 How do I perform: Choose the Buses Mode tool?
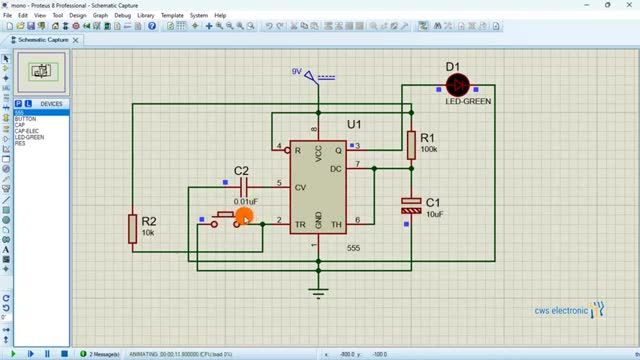click(x=6, y=108)
